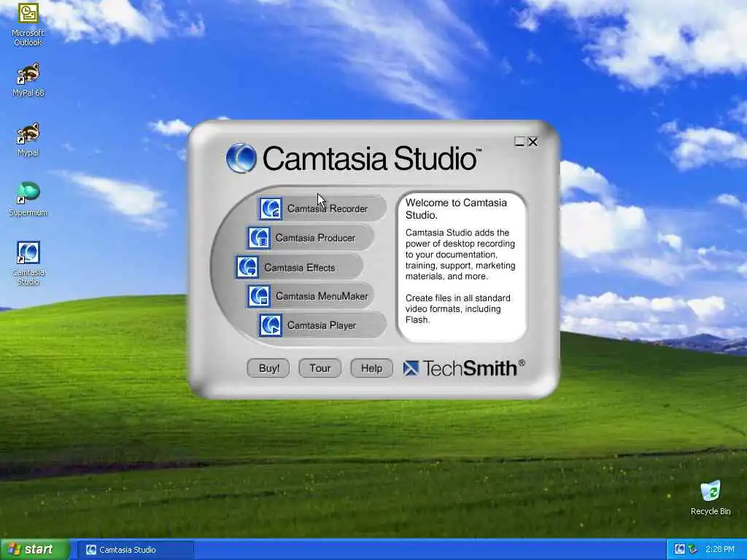Minimize the Camtasia Studio launcher
The width and height of the screenshot is (747, 560).
coord(519,142)
